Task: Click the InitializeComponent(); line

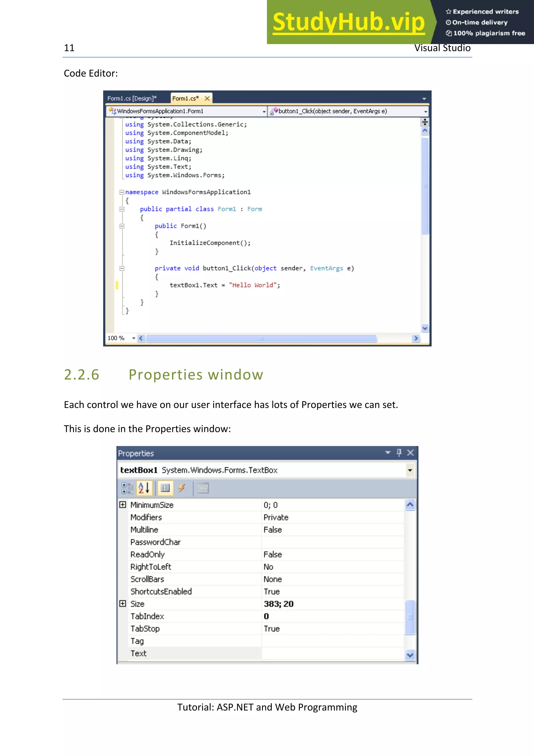Action: 210,243
